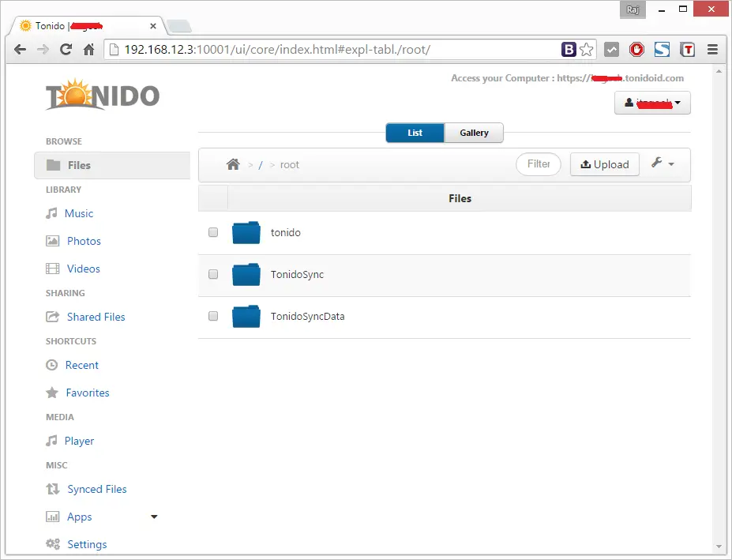Viewport: 732px width, 560px height.
Task: Bookmark page with star icon
Action: click(x=587, y=49)
